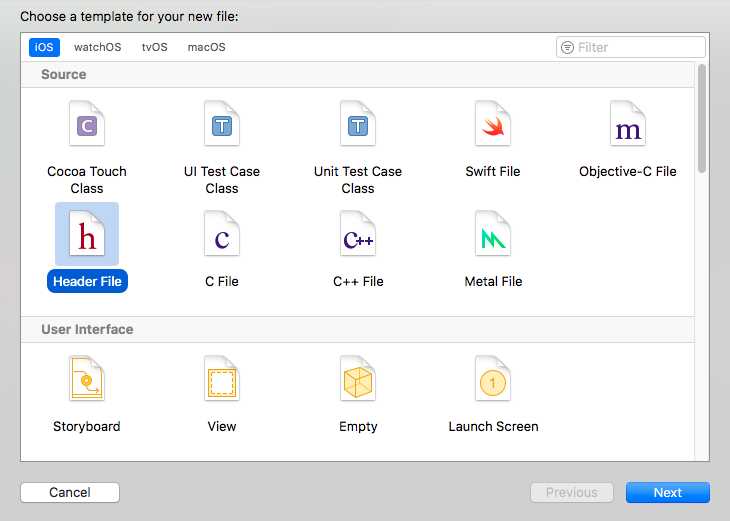
Task: Click the filter icon in the search field
Action: coord(567,47)
